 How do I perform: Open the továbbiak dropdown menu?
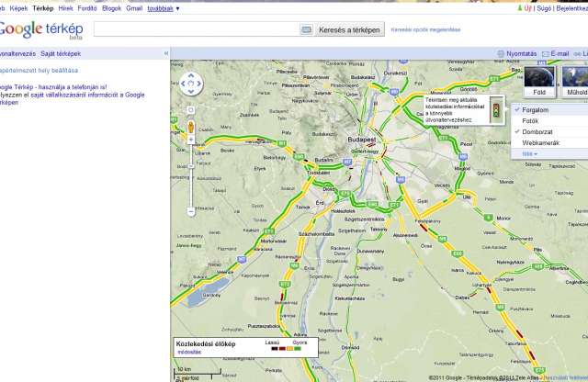coord(164,8)
